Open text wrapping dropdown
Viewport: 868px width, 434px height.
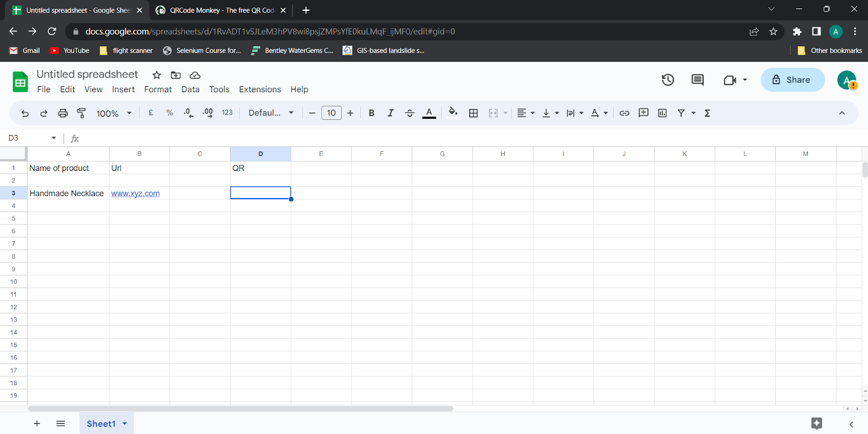tap(575, 113)
